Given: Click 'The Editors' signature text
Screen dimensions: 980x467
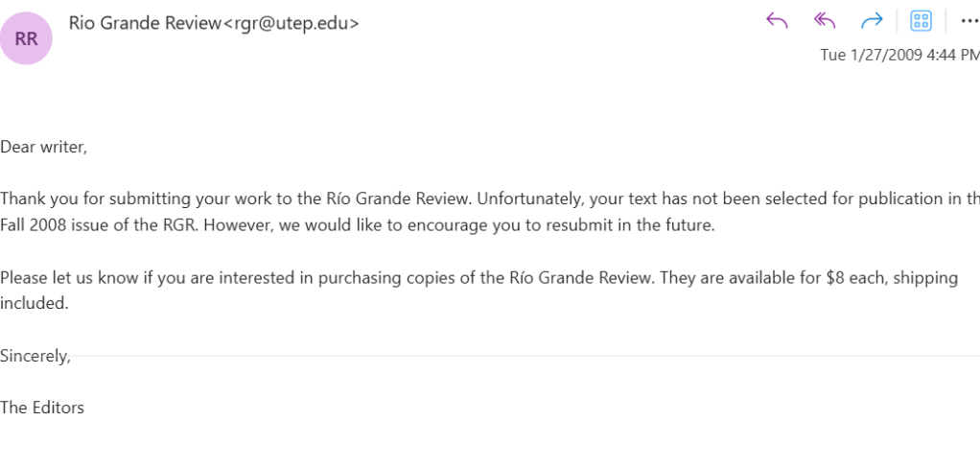Looking at the screenshot, I should [x=42, y=408].
